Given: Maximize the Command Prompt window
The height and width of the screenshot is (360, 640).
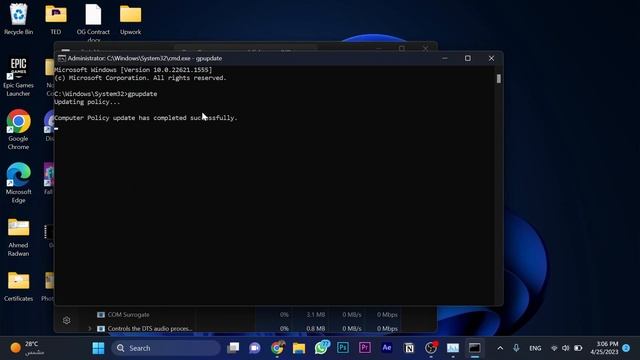Looking at the screenshot, I should [x=468, y=58].
